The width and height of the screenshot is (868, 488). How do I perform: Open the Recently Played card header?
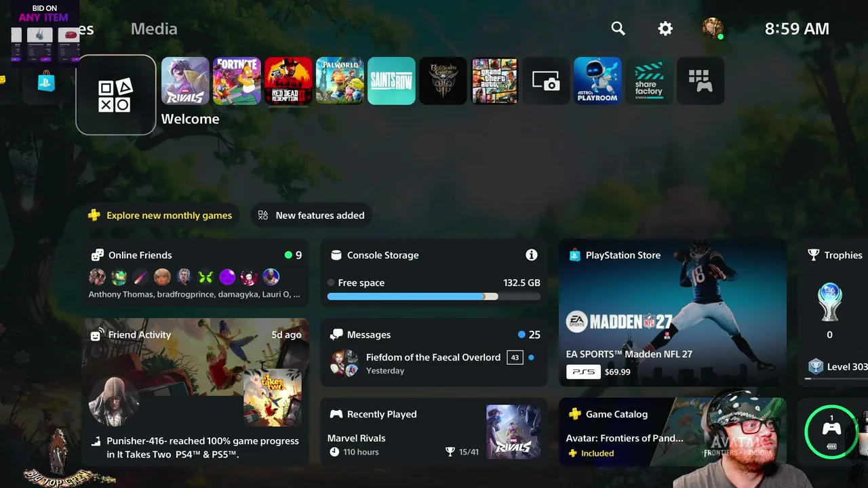[x=382, y=414]
